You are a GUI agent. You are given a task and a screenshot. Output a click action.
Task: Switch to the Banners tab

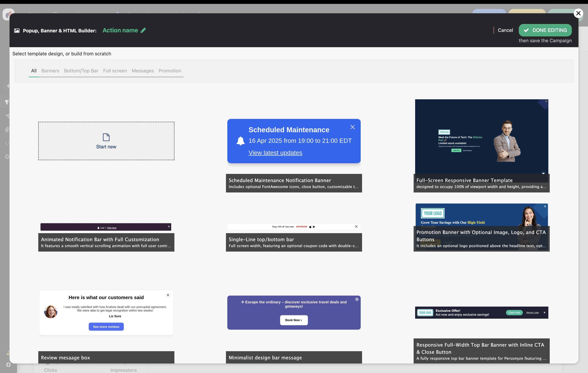click(50, 71)
